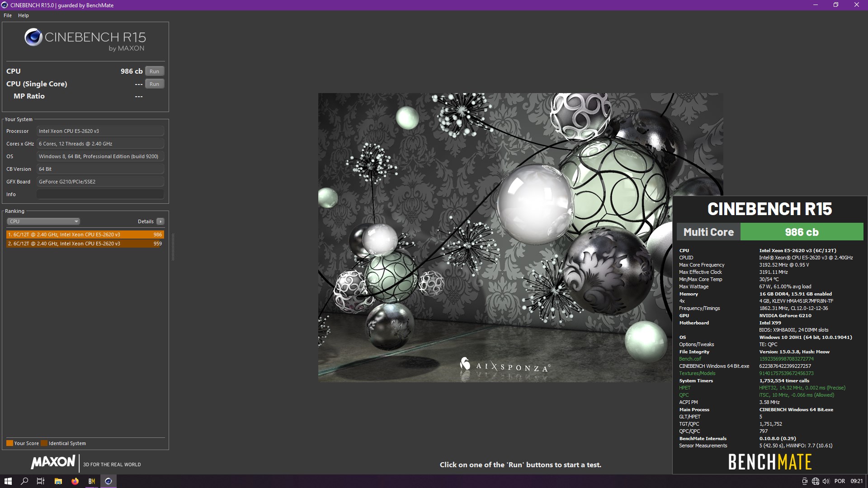Click the security tray icon
Image resolution: width=868 pixels, height=488 pixels.
point(805,481)
